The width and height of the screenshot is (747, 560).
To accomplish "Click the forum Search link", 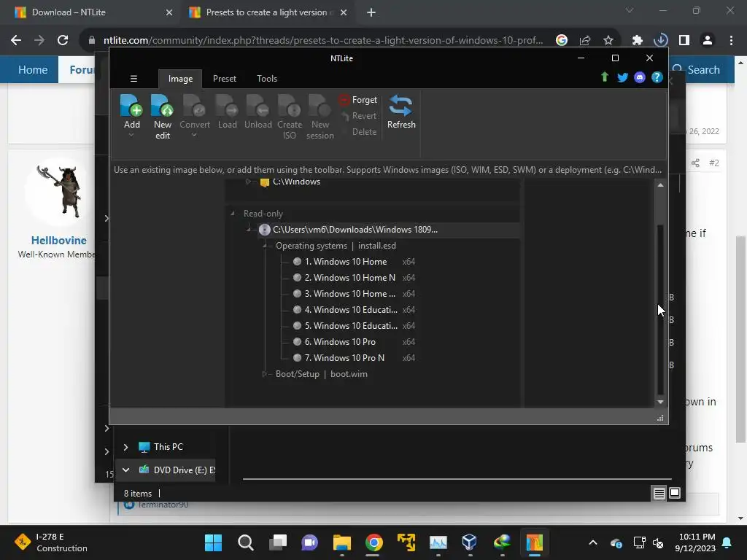I will tap(697, 69).
